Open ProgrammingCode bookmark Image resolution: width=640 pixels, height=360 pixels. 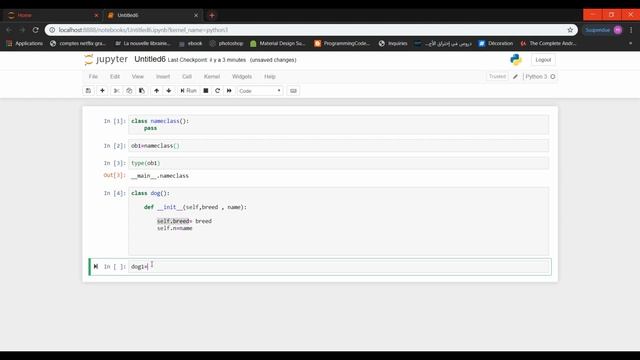click(x=342, y=43)
